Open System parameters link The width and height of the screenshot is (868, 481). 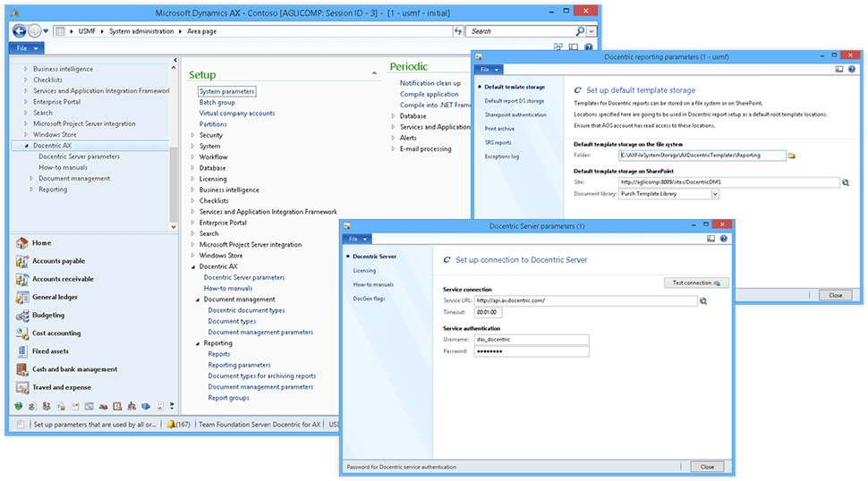(x=227, y=92)
